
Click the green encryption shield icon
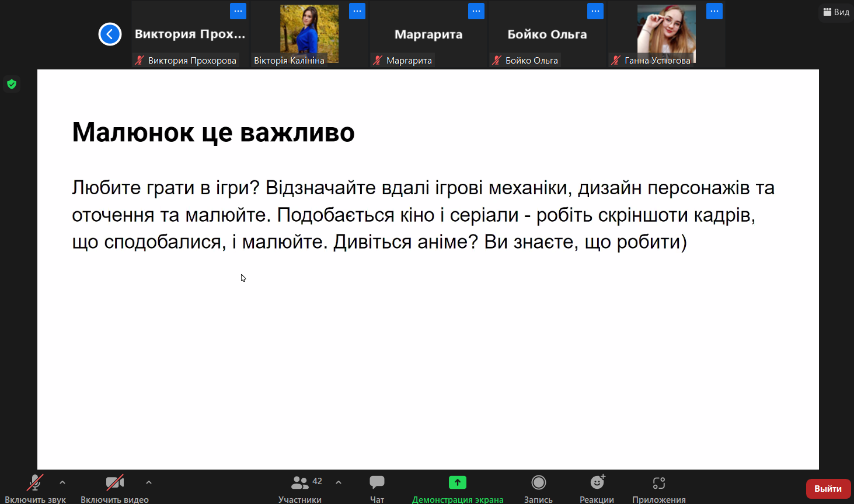tap(12, 85)
